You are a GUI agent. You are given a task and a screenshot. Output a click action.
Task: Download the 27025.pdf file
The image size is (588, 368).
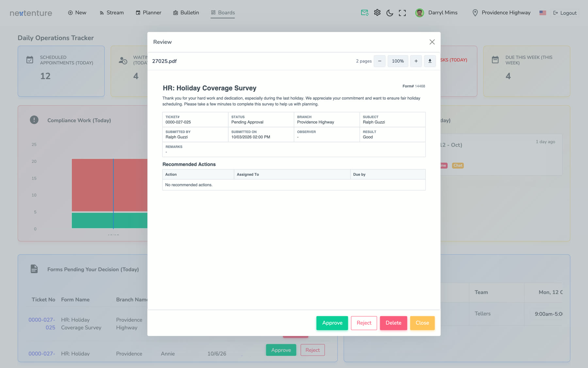[x=430, y=61]
